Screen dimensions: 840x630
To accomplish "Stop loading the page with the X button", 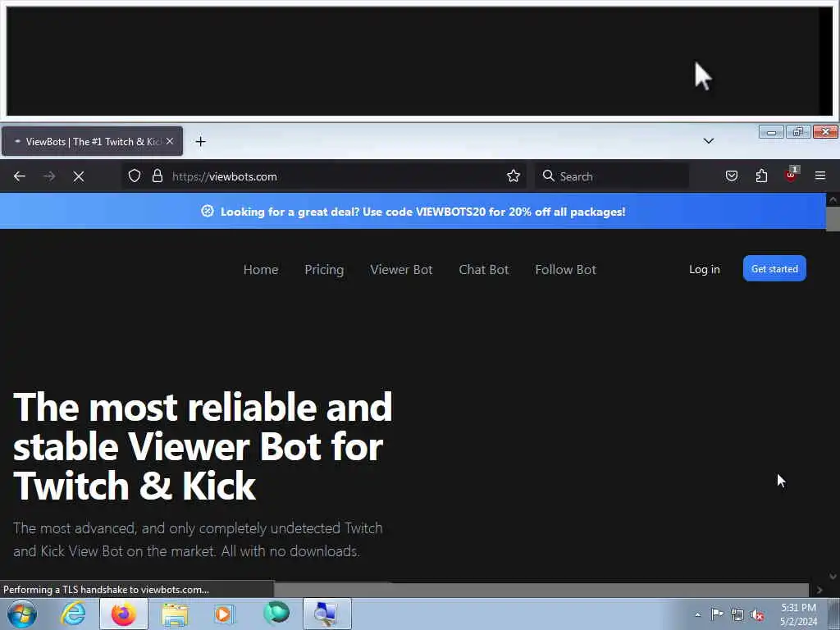I will [79, 176].
